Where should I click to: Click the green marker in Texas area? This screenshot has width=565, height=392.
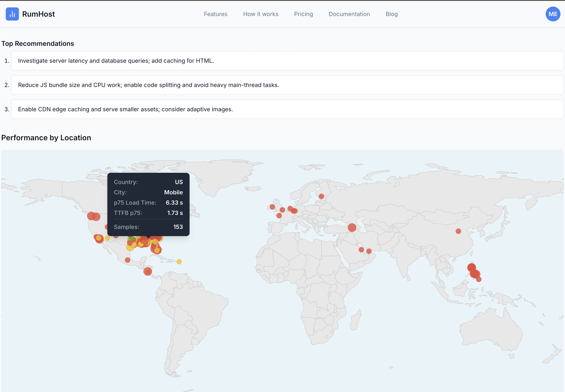(x=132, y=239)
